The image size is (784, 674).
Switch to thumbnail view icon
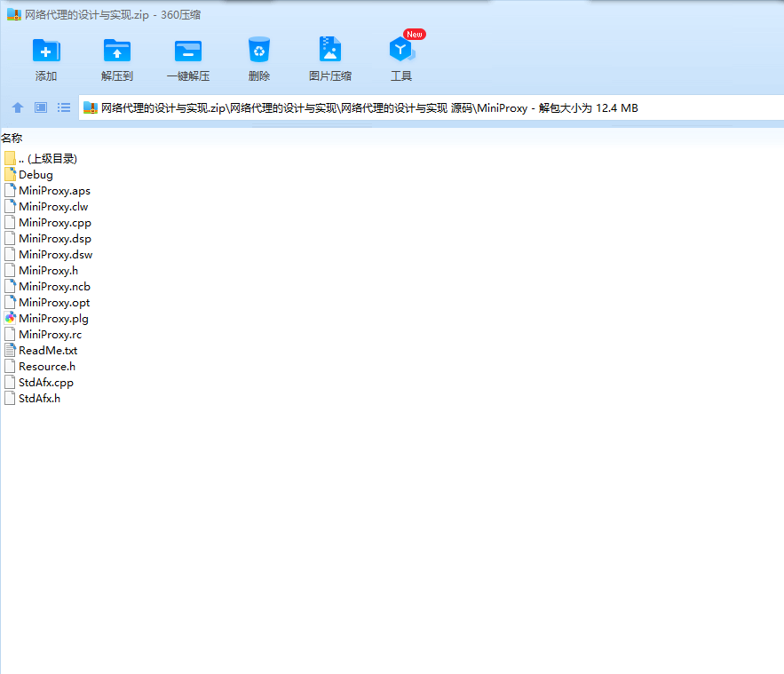[41, 107]
